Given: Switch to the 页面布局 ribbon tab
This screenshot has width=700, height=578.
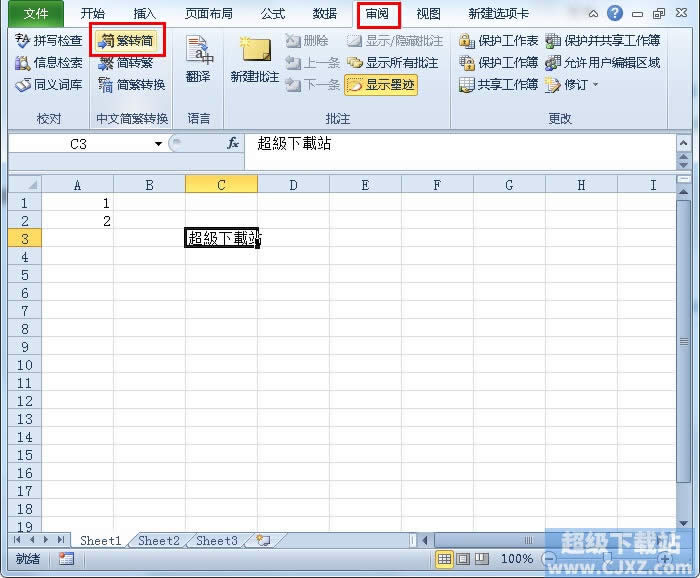Looking at the screenshot, I should (208, 14).
